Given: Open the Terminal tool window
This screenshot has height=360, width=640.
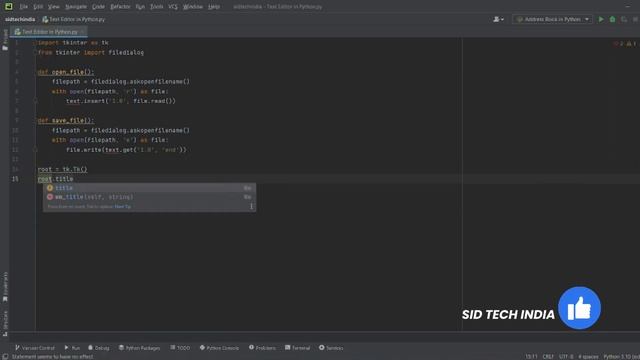Looking at the screenshot, I should (298, 348).
